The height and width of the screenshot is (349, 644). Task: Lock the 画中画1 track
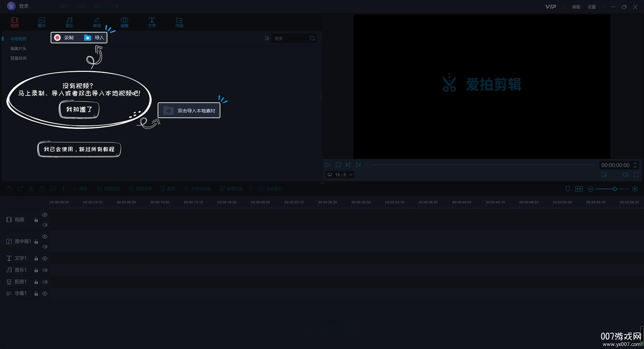click(x=36, y=242)
